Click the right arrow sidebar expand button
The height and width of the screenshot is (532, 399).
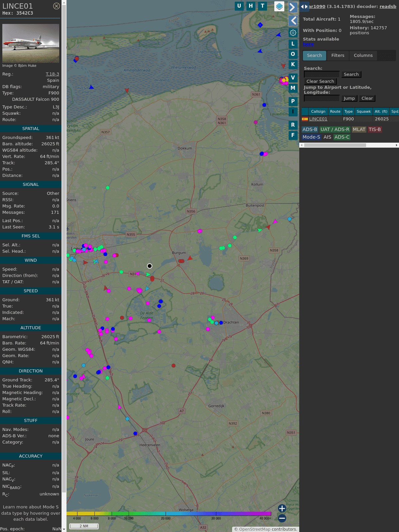[293, 7]
